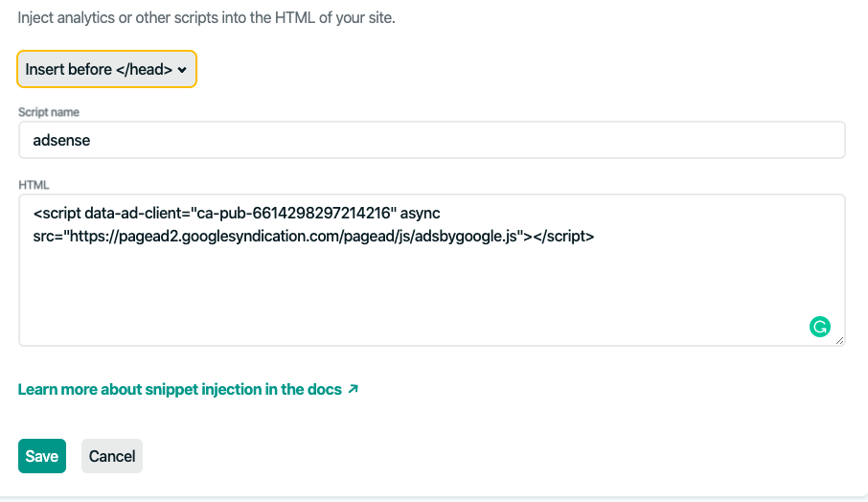Click the external-link arrow after docs link
The image size is (868, 502).
pos(354,390)
